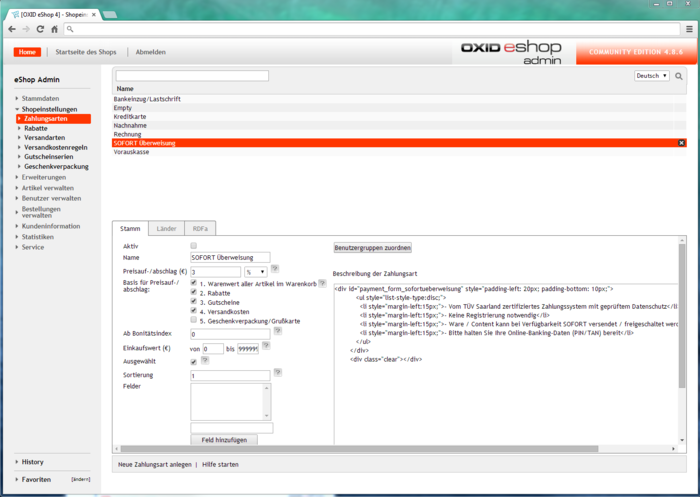Select Zahlungsarten in the sidebar
This screenshot has height=497, width=700.
pos(54,119)
